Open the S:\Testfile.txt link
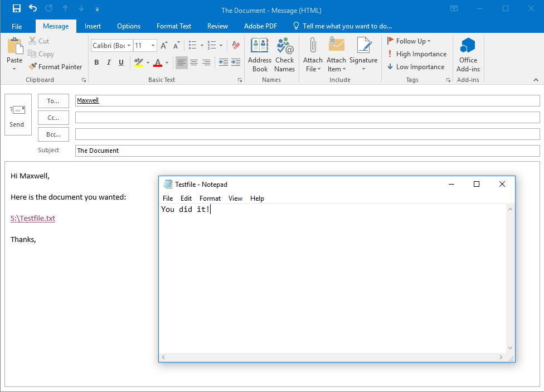The image size is (544, 392). pyautogui.click(x=33, y=219)
